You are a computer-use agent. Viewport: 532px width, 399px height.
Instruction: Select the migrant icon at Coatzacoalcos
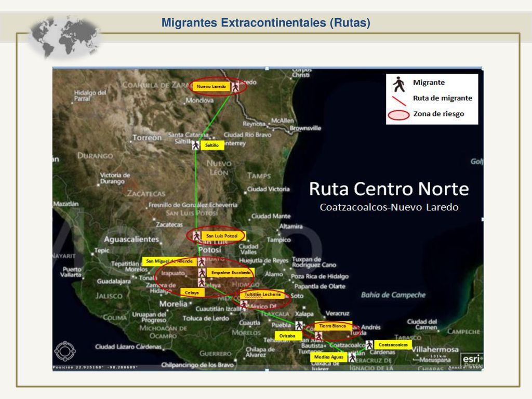pyautogui.click(x=369, y=345)
